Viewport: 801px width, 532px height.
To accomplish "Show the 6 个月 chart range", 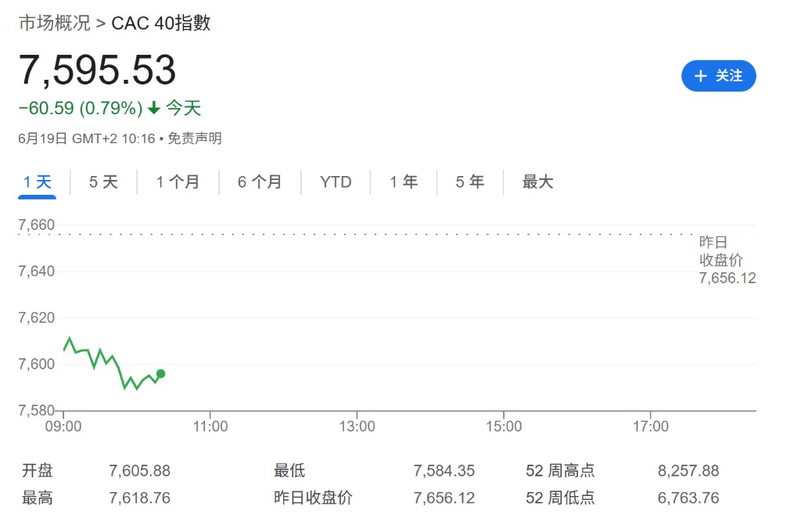I will [x=260, y=182].
